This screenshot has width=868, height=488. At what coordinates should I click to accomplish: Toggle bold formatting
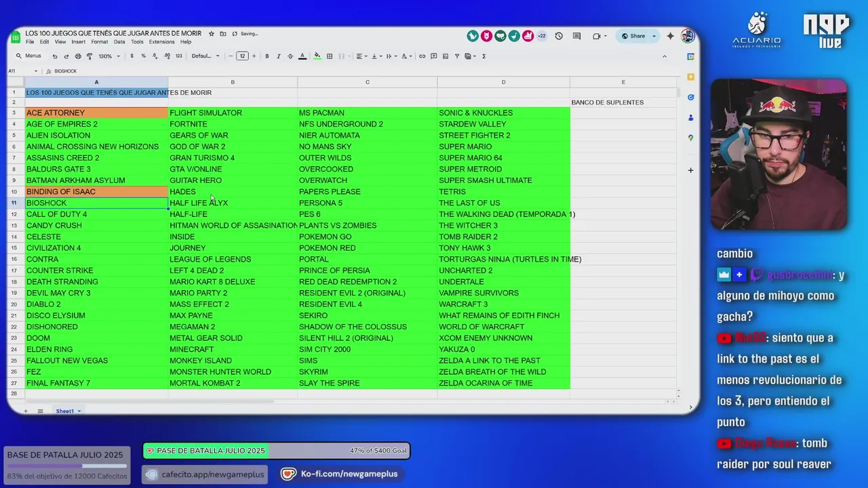(267, 56)
